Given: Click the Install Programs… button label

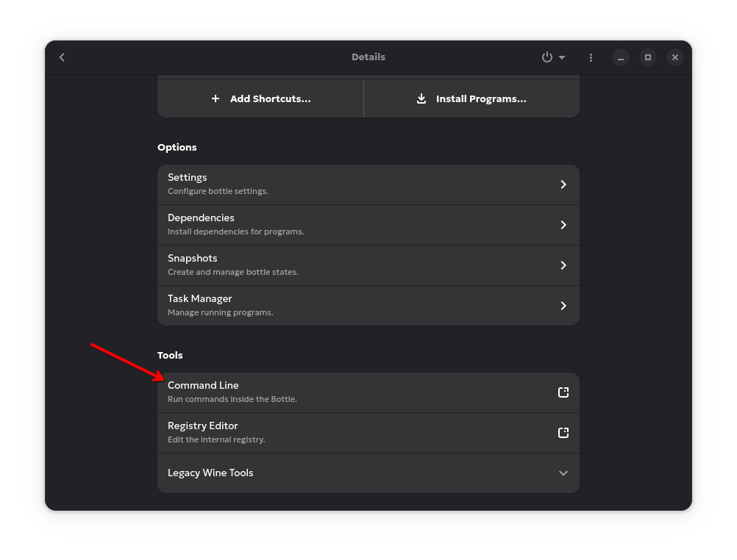Looking at the screenshot, I should [x=481, y=98].
